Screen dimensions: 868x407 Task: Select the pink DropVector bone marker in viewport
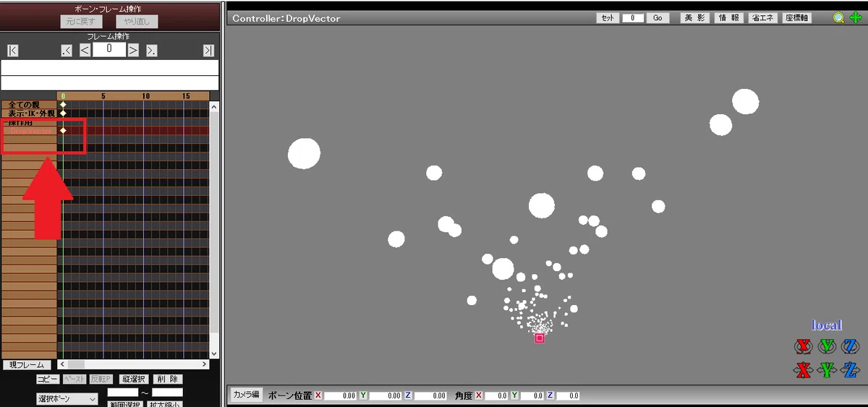point(540,338)
